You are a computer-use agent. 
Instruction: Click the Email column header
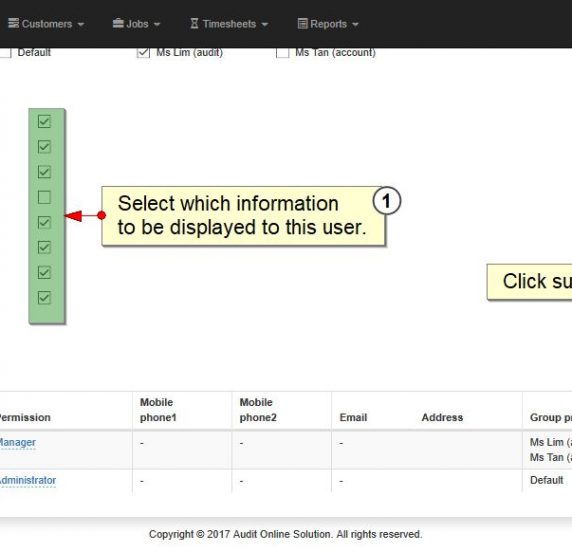coord(353,417)
